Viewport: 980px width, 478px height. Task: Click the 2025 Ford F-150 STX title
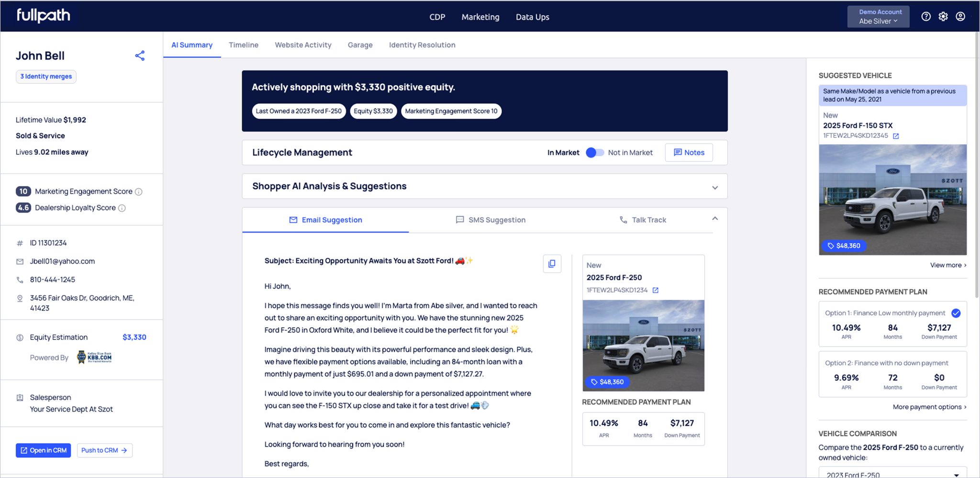coord(857,126)
